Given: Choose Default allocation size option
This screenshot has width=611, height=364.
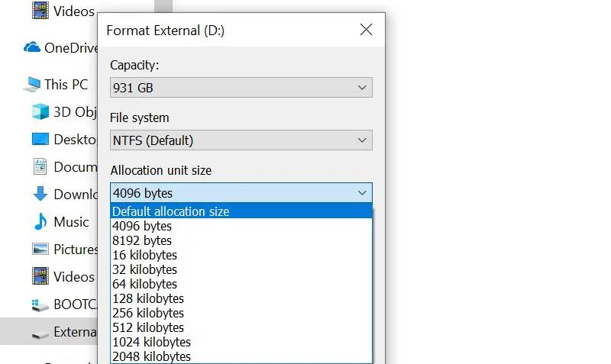Looking at the screenshot, I should (x=241, y=211).
